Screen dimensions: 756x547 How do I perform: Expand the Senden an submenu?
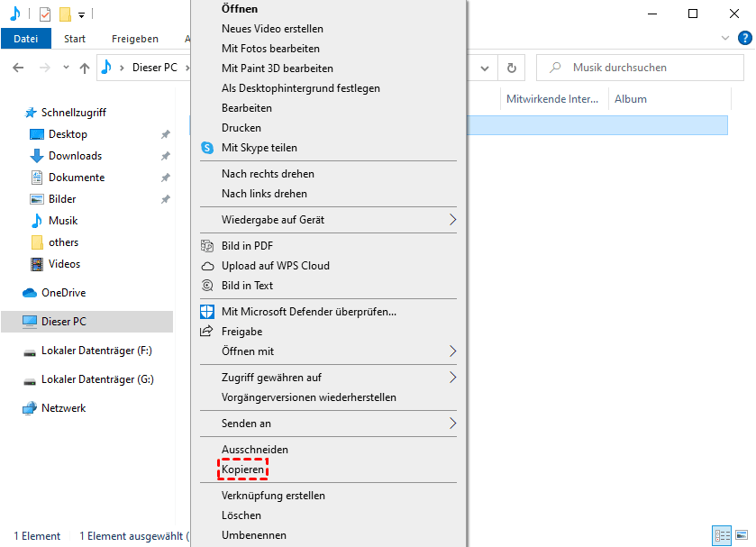pyautogui.click(x=452, y=424)
